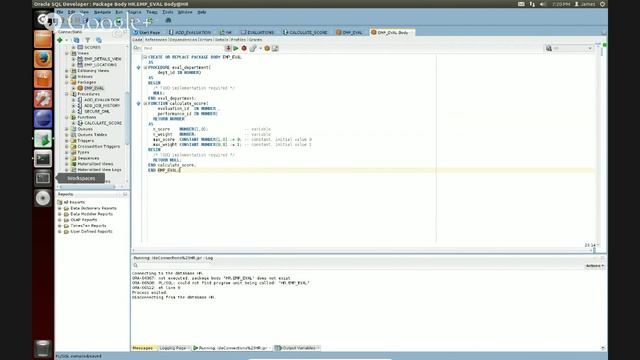Collapse the Views node
Image resolution: width=640 pixels, height=360 pixels.
click(67, 53)
